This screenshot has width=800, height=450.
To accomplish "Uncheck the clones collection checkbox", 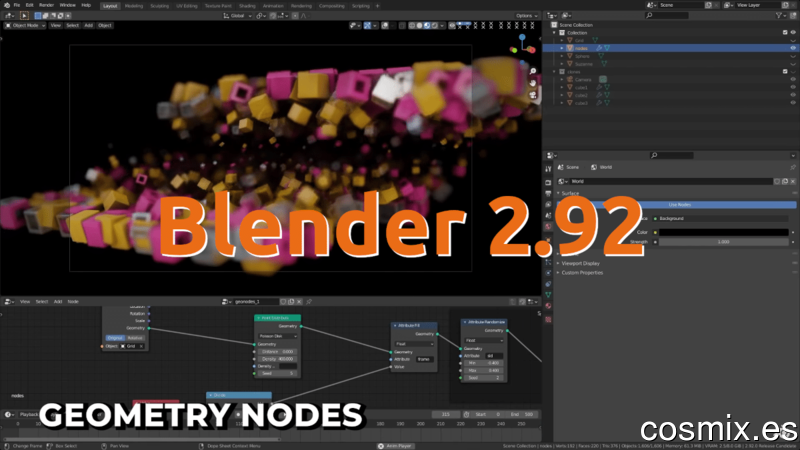I will (785, 71).
